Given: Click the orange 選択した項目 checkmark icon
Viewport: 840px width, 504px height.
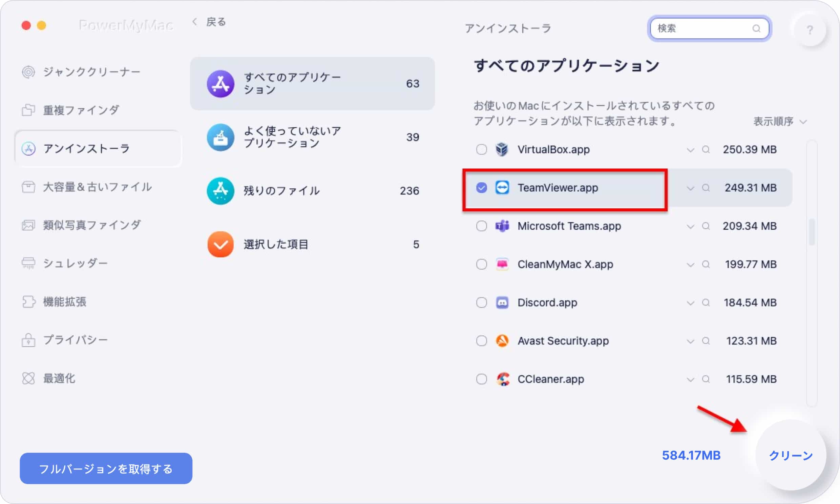Looking at the screenshot, I should click(220, 245).
